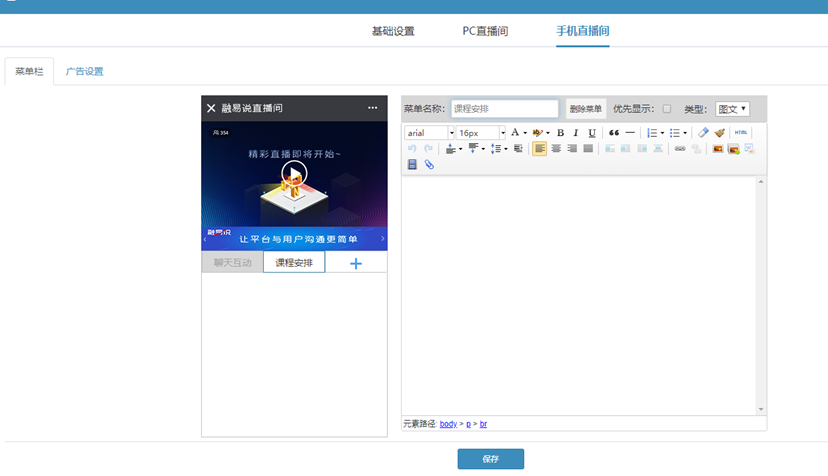828x476 pixels.
Task: Open the 类型 图文 dropdown
Action: click(x=732, y=109)
